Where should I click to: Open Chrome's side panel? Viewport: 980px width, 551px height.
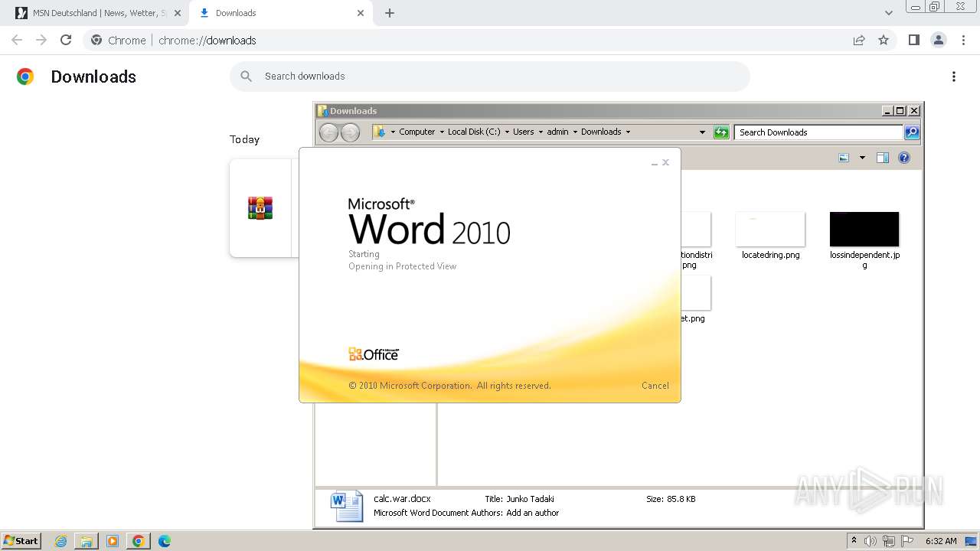(x=913, y=40)
